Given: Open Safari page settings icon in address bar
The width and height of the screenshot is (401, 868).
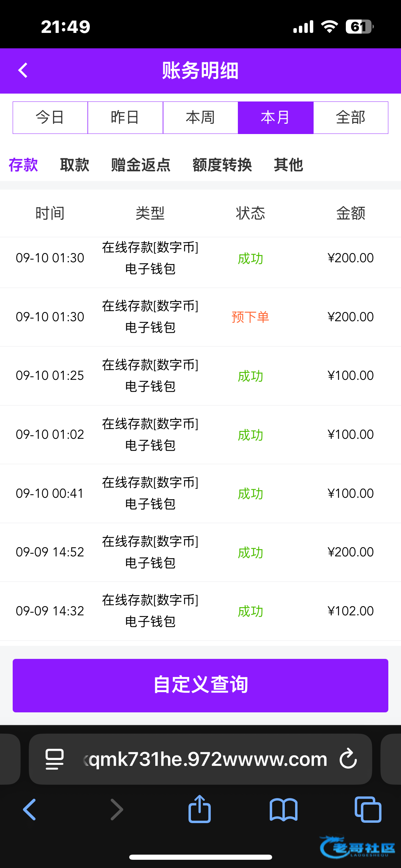Looking at the screenshot, I should [x=54, y=759].
